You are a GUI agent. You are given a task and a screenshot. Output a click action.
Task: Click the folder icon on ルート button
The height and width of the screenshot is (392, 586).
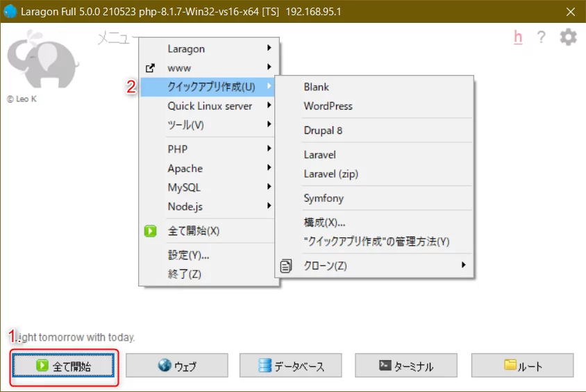510,364
